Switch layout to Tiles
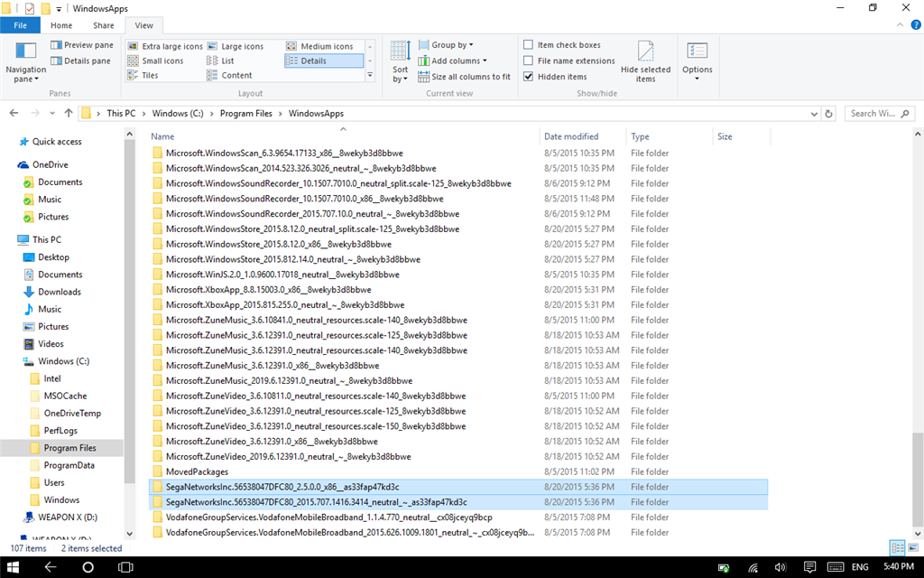 [x=143, y=76]
